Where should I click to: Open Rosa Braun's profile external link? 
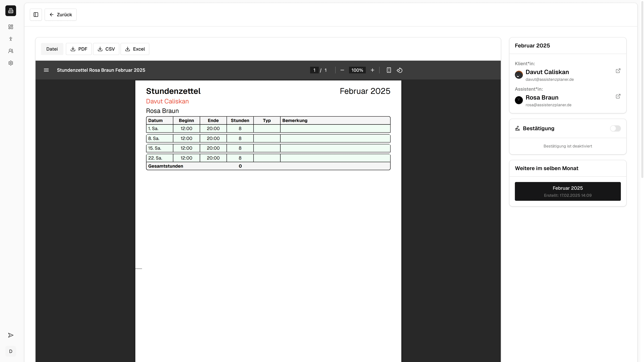point(618,96)
